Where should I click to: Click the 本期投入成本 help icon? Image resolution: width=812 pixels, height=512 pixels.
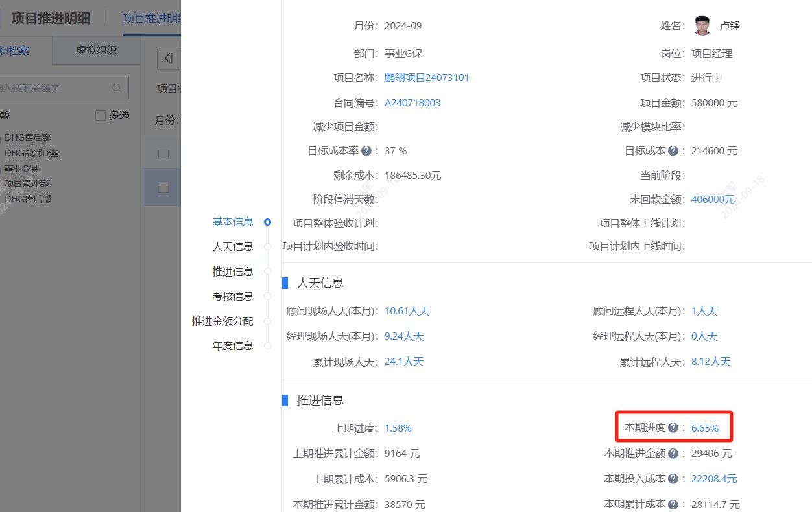pyautogui.click(x=675, y=478)
